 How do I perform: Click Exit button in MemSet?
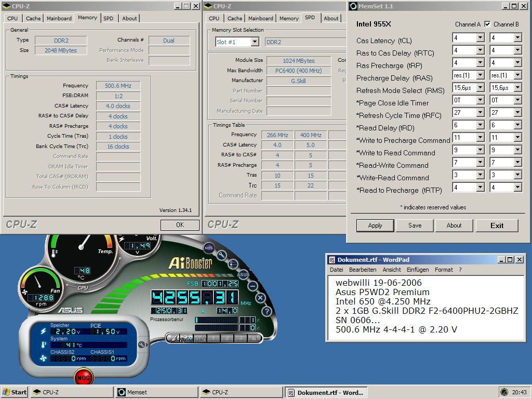(x=497, y=225)
